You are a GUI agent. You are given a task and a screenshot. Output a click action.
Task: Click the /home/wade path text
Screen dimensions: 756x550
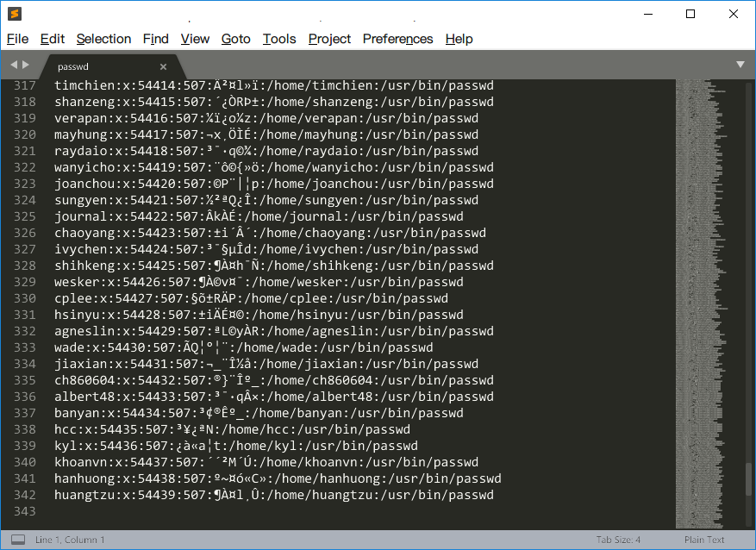(x=276, y=347)
